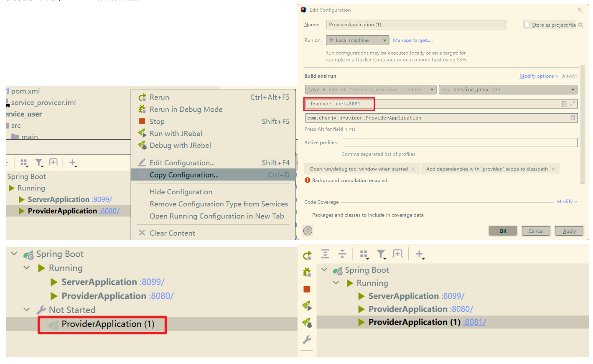Click the Filter funnel icon in the toolbar beside the context menu
This screenshot has height=364, width=593.
pos(39,163)
